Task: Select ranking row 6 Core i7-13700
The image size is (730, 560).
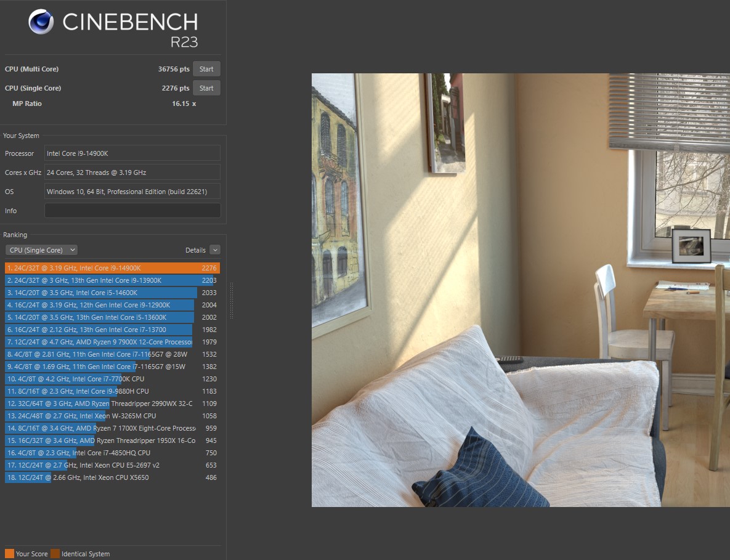Action: (112, 330)
